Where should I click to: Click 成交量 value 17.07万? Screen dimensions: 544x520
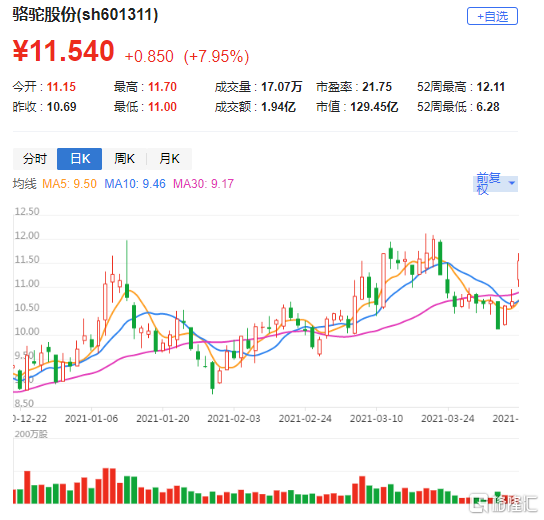point(281,87)
